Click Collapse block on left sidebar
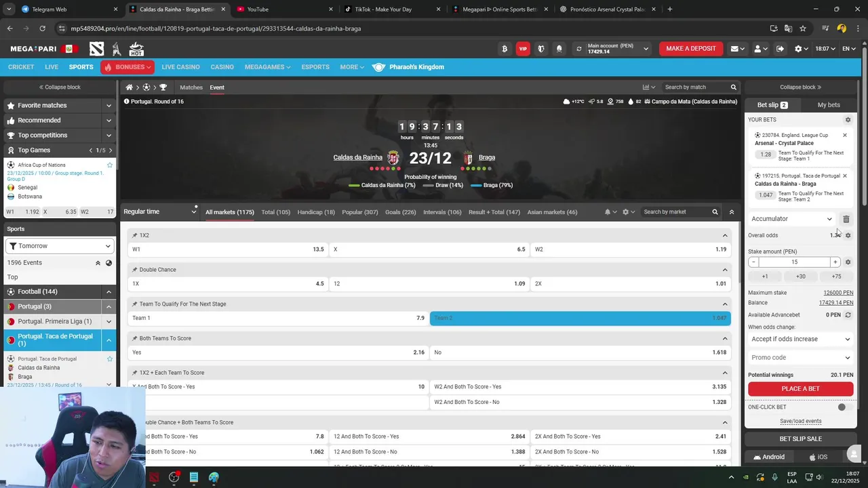 [x=60, y=87]
